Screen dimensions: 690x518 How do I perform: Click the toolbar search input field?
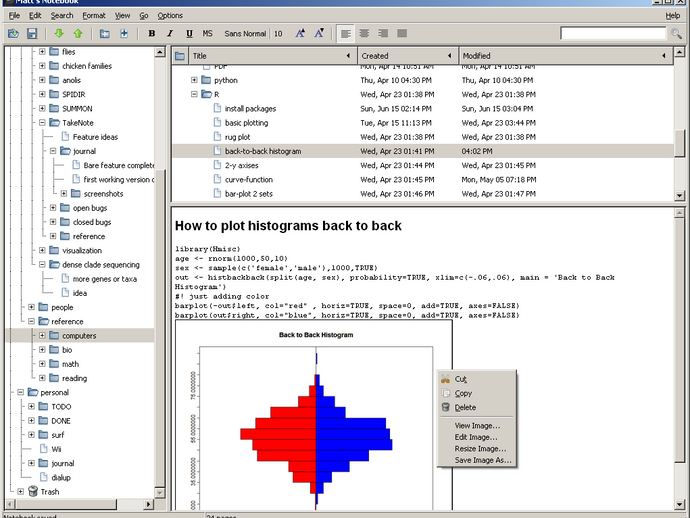click(613, 33)
